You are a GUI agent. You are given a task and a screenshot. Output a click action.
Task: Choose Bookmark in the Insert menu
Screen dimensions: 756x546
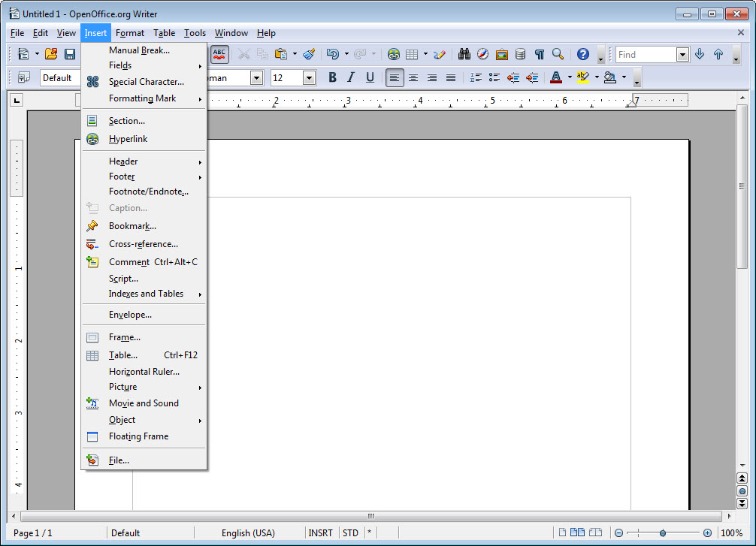pos(144,226)
